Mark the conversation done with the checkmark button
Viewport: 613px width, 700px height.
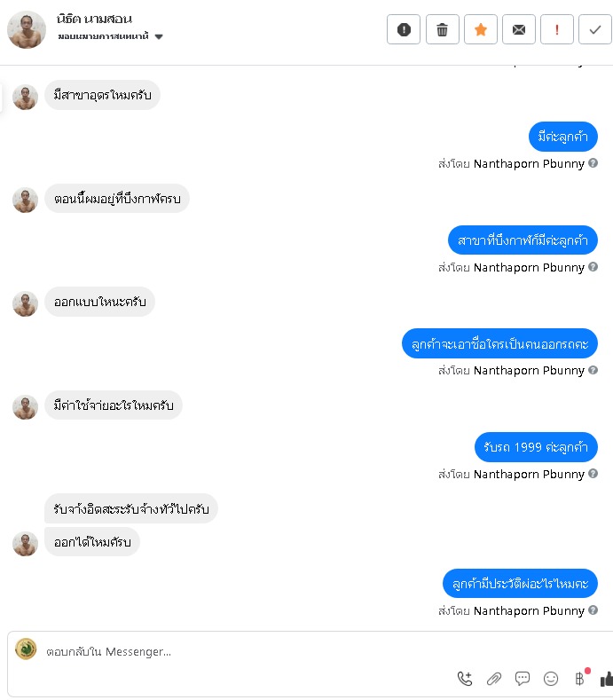tap(594, 29)
